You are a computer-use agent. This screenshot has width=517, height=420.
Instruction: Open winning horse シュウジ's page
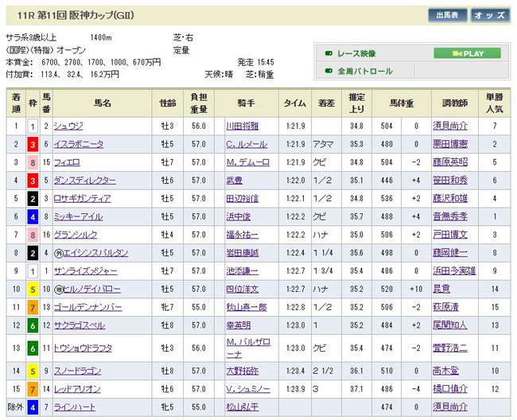(68, 126)
